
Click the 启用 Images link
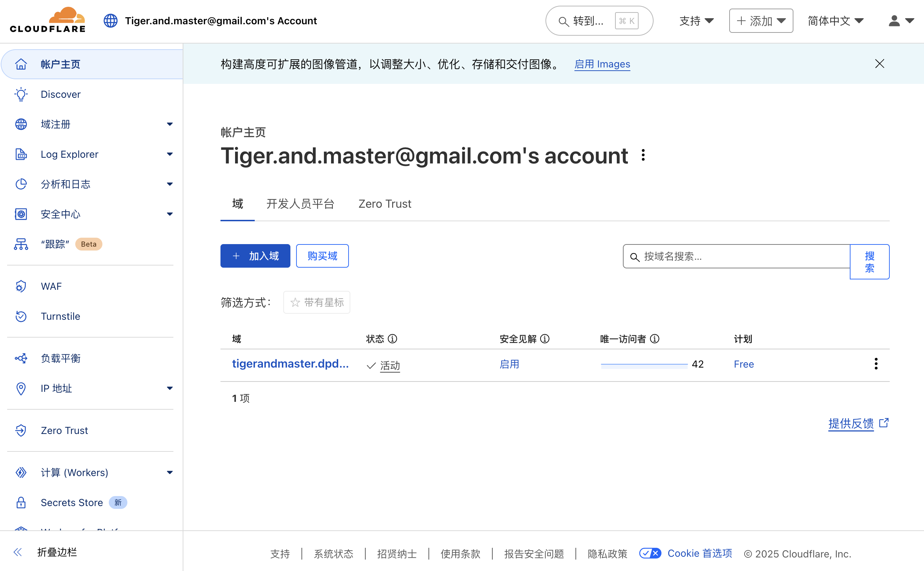pos(603,64)
